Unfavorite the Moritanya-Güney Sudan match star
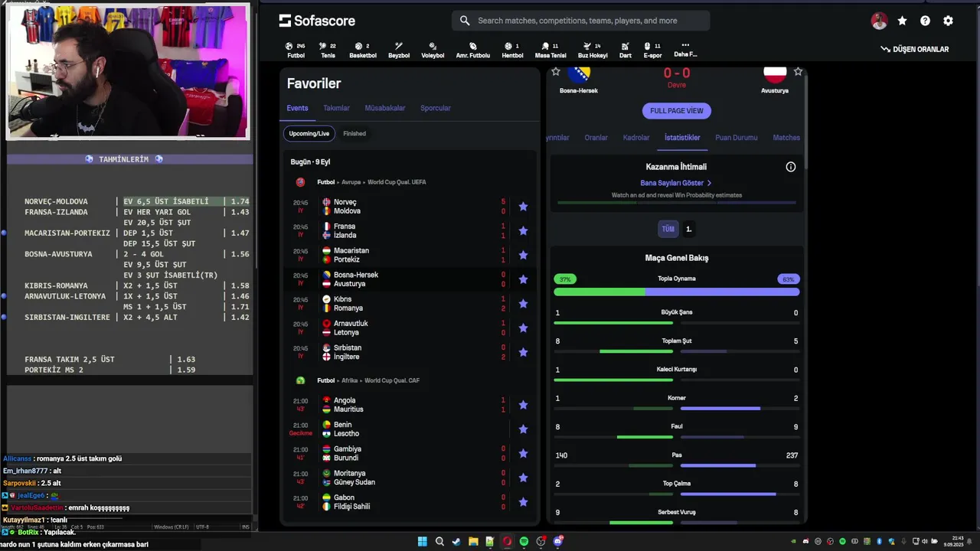 tap(523, 478)
